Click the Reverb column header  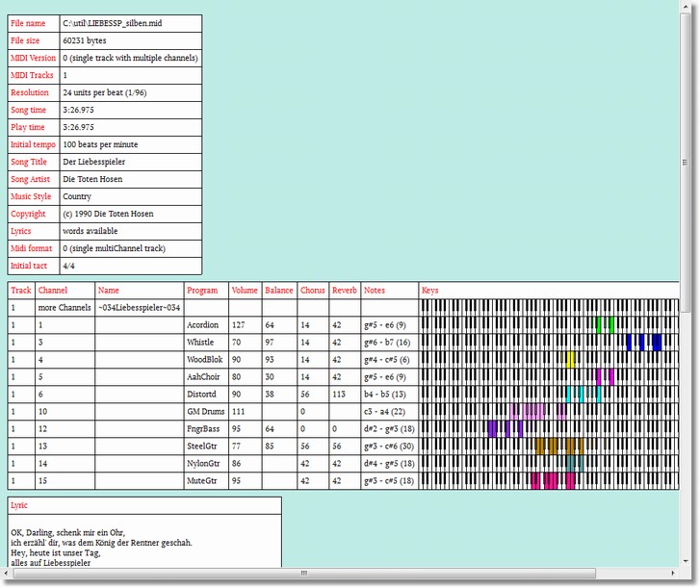344,291
